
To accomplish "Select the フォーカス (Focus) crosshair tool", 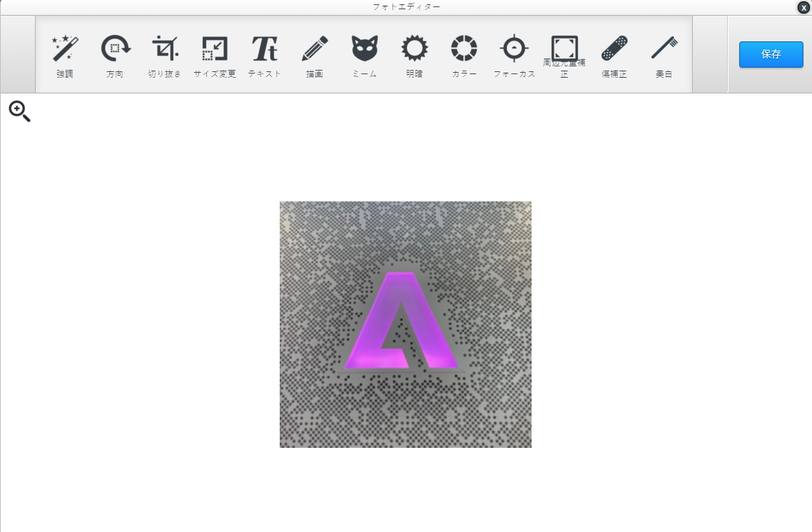I will 514,56.
